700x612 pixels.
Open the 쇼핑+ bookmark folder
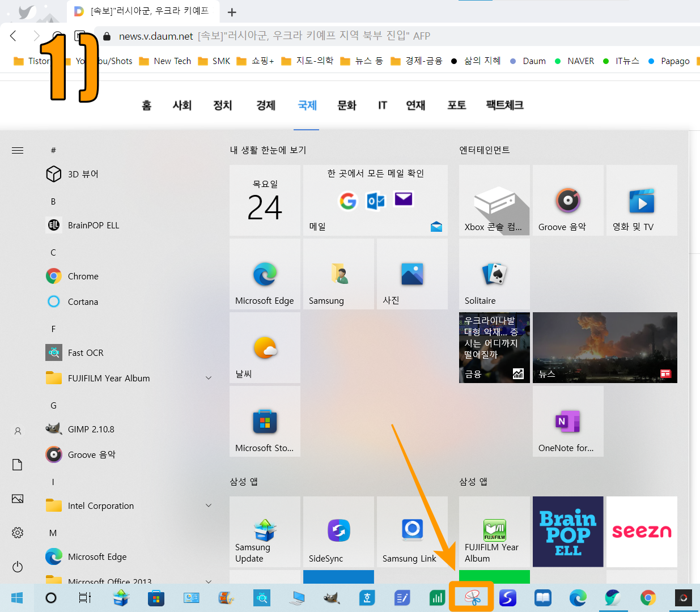(256, 61)
